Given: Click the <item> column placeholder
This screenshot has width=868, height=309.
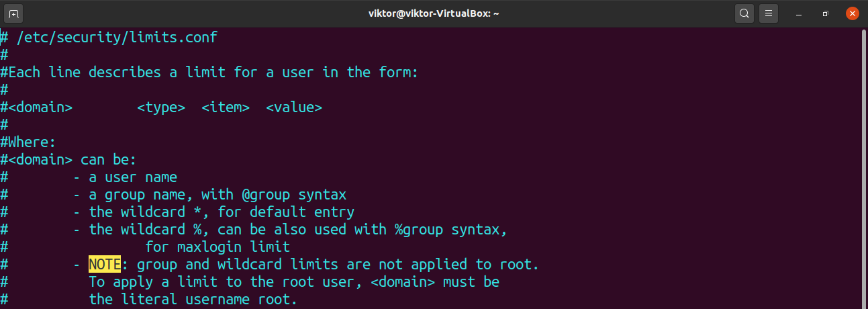Looking at the screenshot, I should (226, 107).
